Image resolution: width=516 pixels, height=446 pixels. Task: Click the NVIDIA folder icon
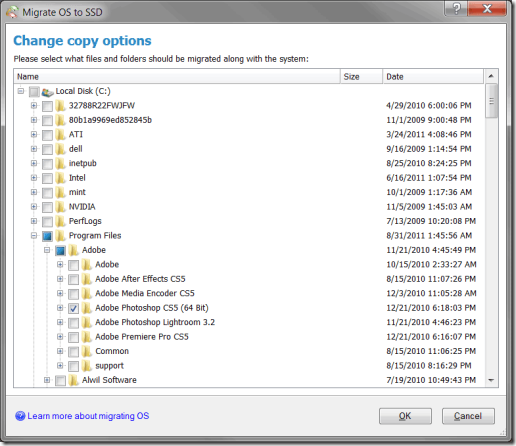click(60, 207)
